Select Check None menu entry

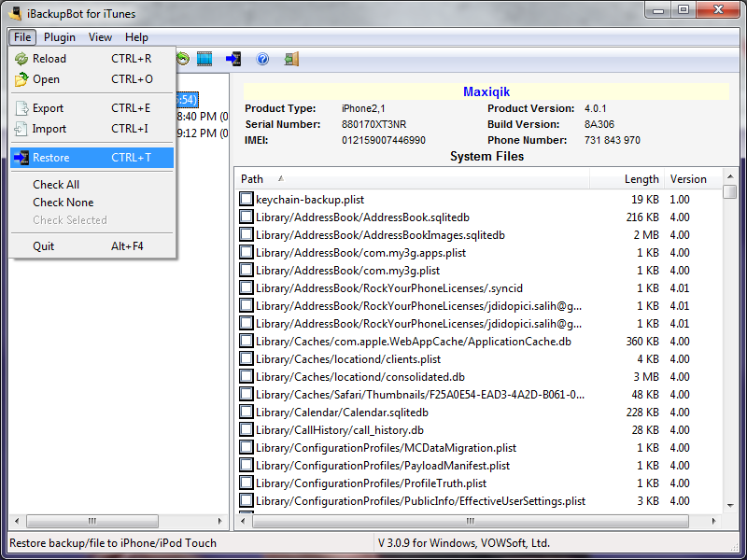pyautogui.click(x=92, y=203)
